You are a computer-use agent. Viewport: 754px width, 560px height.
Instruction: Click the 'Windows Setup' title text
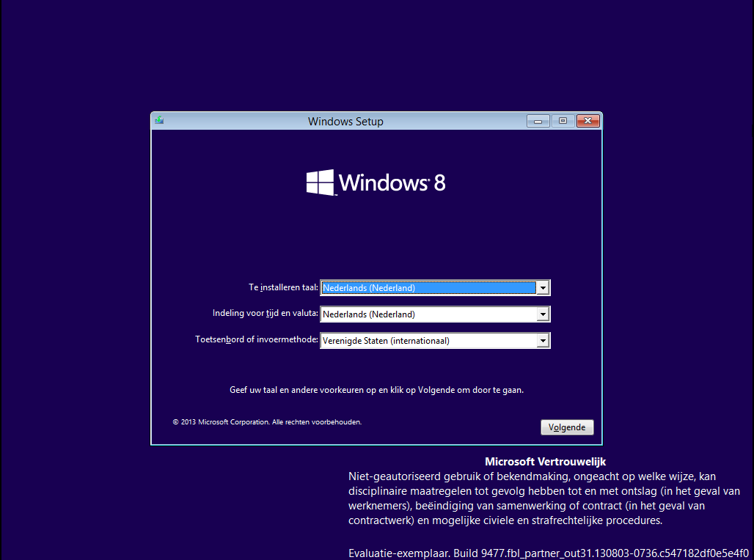345,122
